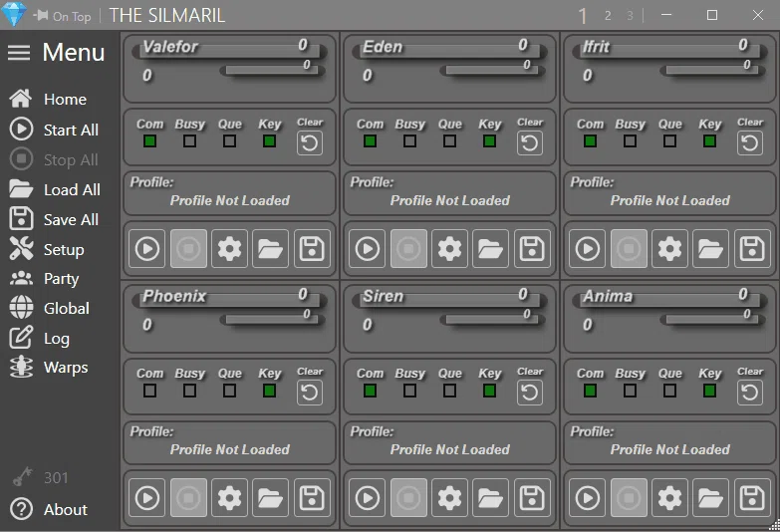The height and width of the screenshot is (532, 780).
Task: Load profile folder icon in Phoenix panel
Action: (271, 498)
